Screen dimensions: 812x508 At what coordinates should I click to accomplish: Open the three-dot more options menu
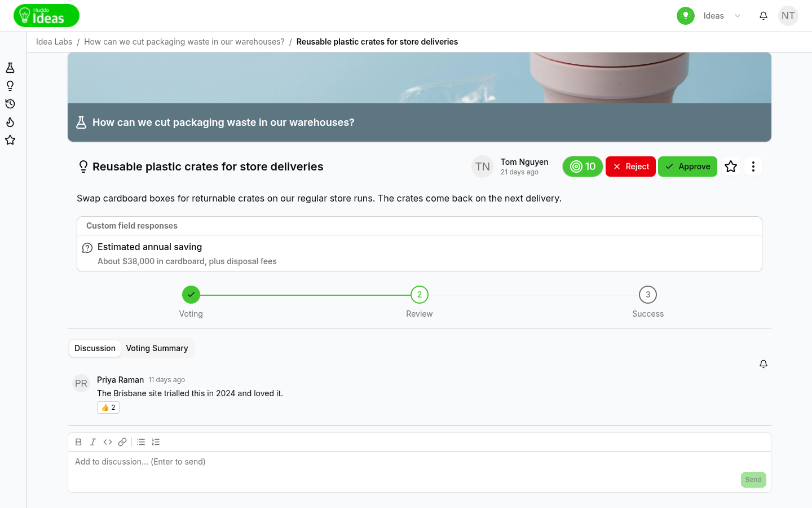(x=753, y=167)
